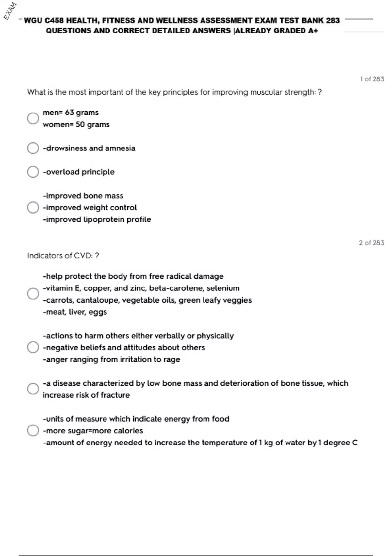Click the '-drowsiness and amnesia' answer text
The image size is (392, 556).
pyautogui.click(x=89, y=148)
